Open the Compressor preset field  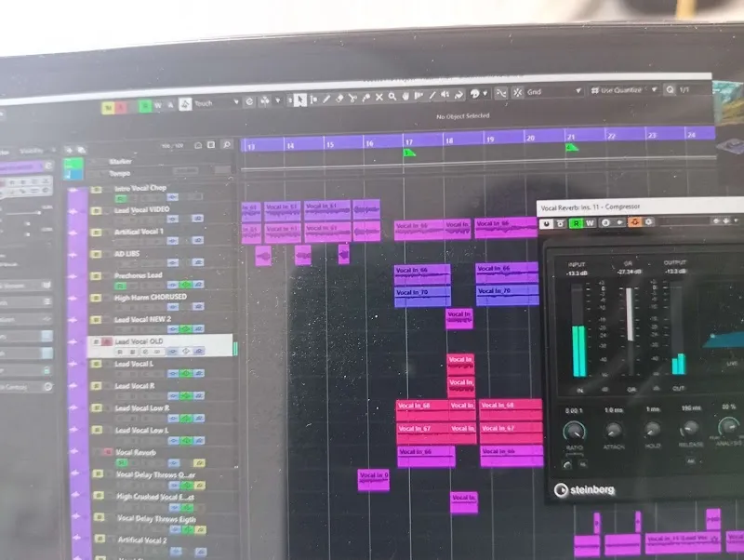pyautogui.click(x=684, y=221)
